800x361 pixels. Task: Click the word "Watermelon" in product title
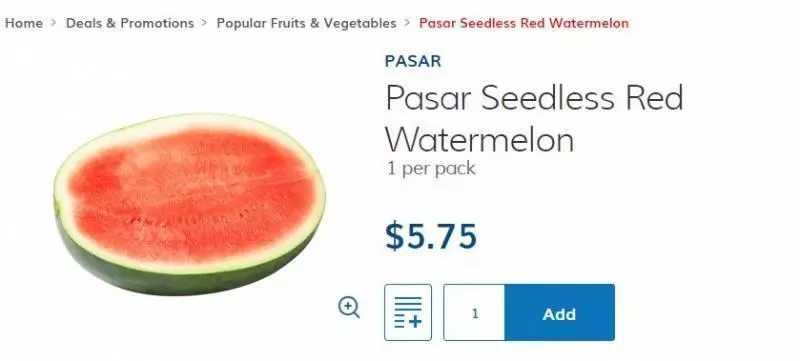tap(480, 139)
